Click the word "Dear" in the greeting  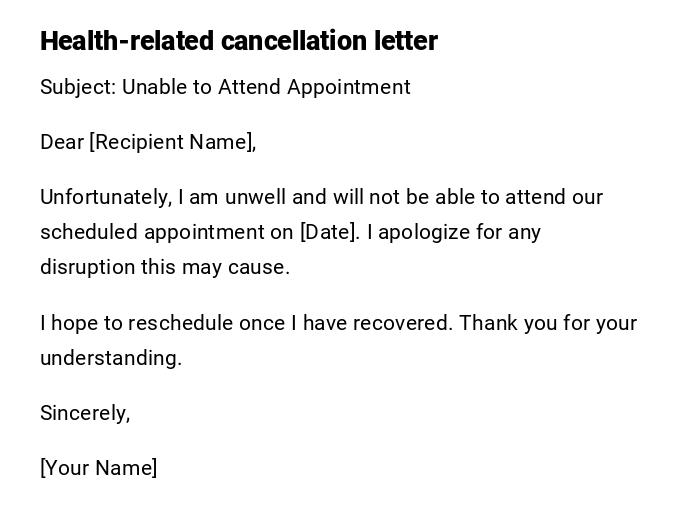pos(62,142)
